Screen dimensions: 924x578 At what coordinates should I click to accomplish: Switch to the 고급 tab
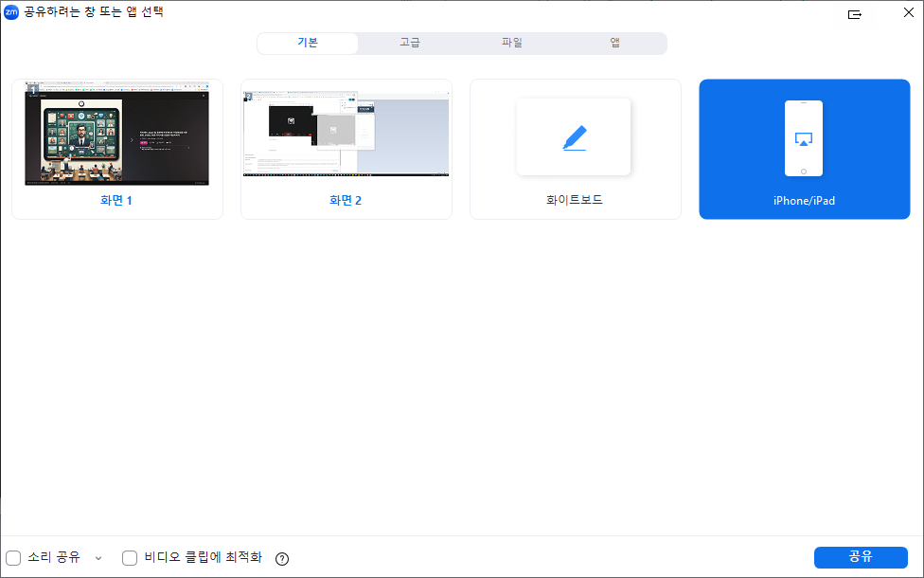click(410, 43)
